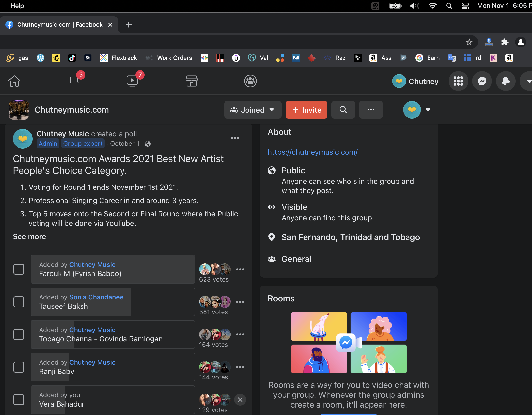Check the Farouk M (Fyrish Baboo) option
532x415 pixels.
pyautogui.click(x=19, y=269)
